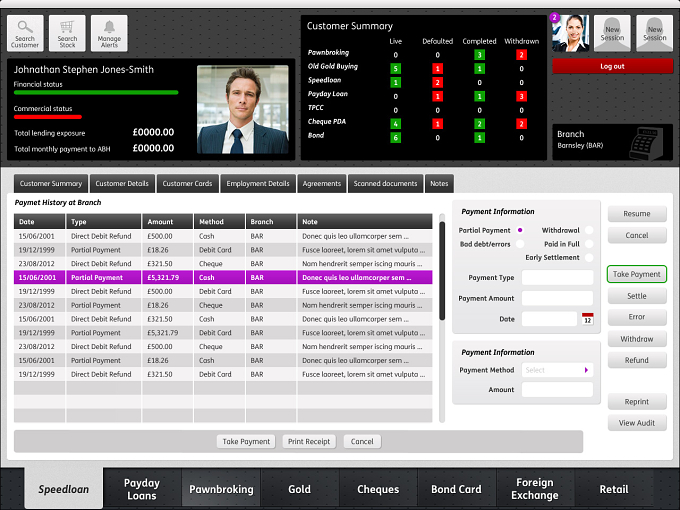Start the first New Session avatar
Viewport: 680px width, 510px height.
point(612,33)
